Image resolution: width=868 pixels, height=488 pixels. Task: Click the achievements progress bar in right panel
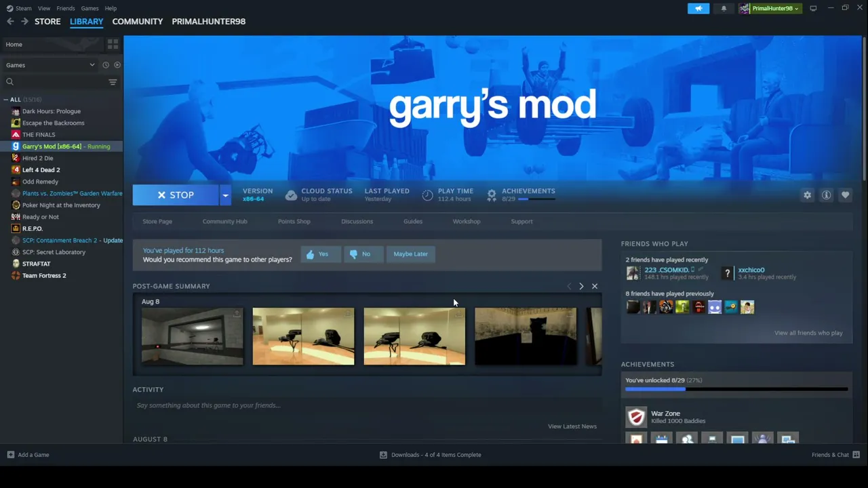click(x=736, y=390)
